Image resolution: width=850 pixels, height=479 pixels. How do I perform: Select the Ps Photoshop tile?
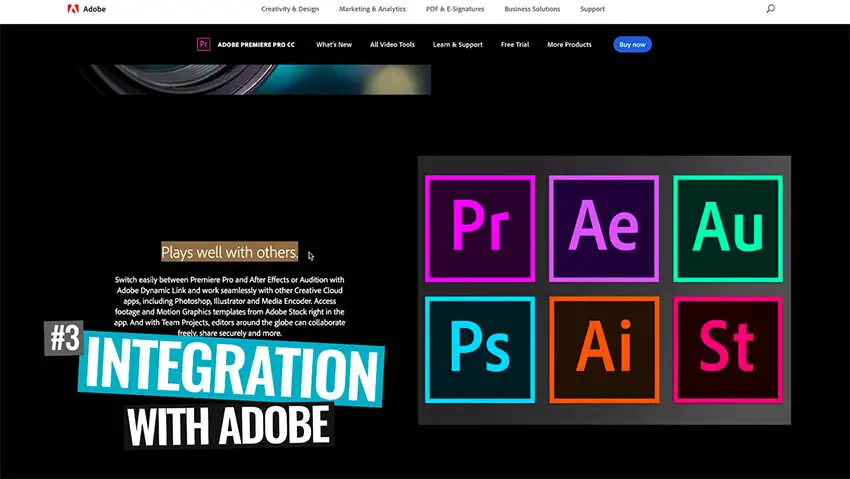click(x=480, y=350)
